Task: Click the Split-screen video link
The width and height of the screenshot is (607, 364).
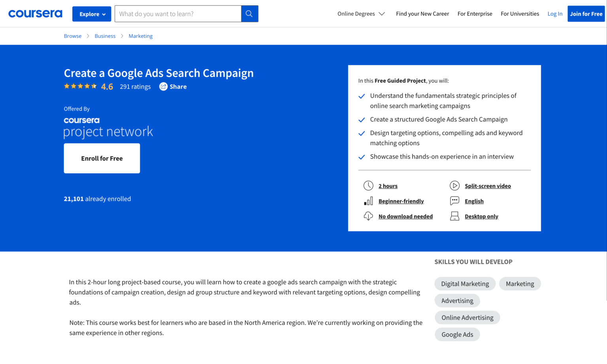Action: pyautogui.click(x=488, y=186)
